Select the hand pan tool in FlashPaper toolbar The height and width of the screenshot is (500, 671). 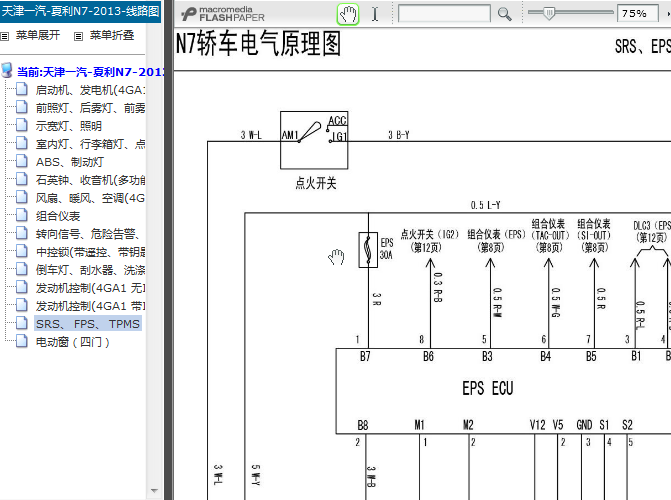tap(348, 14)
